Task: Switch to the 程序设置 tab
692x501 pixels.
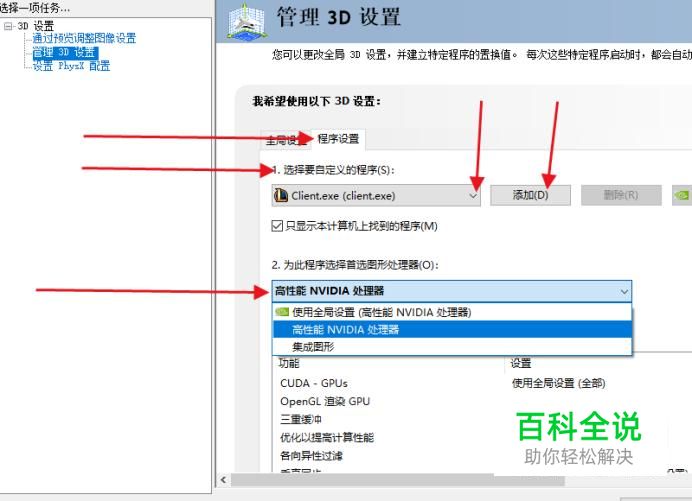Action: (338, 139)
